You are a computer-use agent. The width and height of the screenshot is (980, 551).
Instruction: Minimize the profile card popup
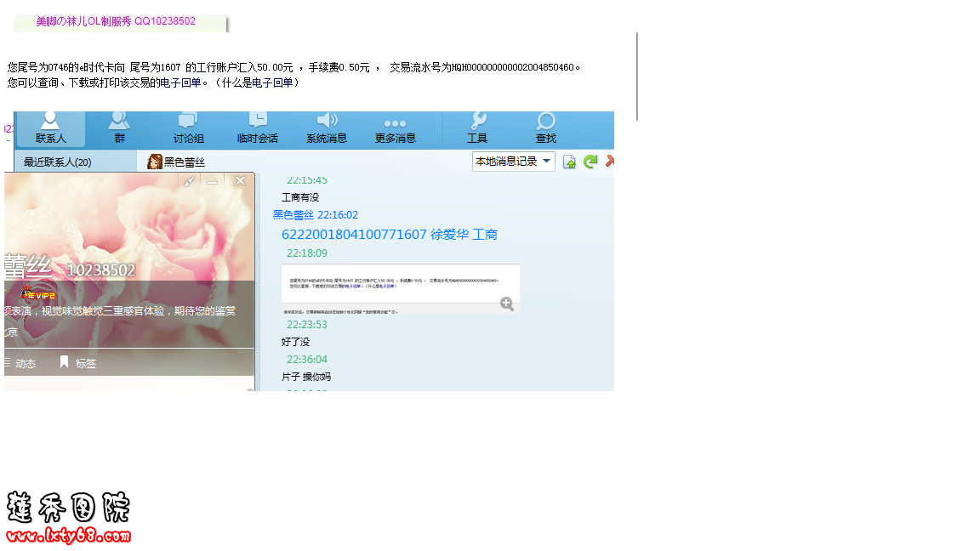point(213,182)
